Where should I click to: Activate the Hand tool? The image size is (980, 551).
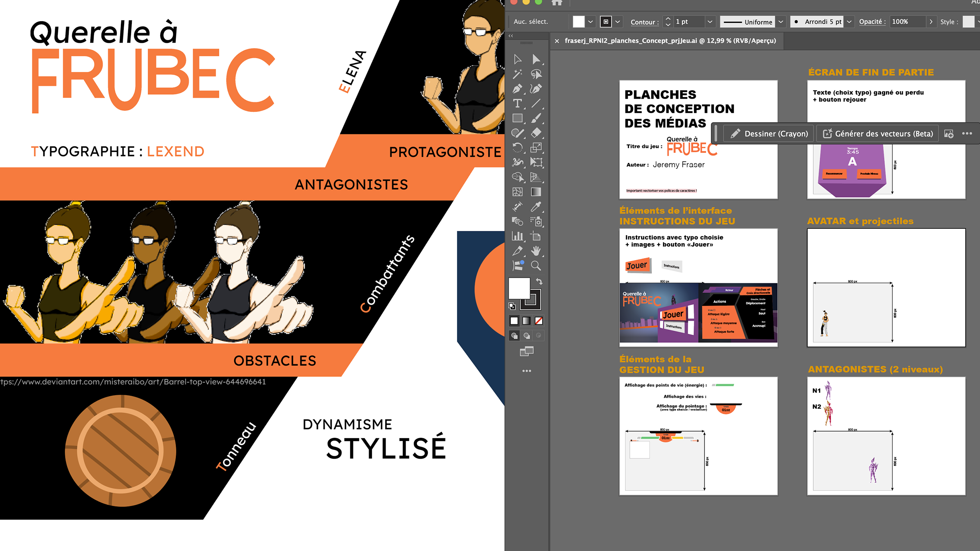tap(536, 251)
